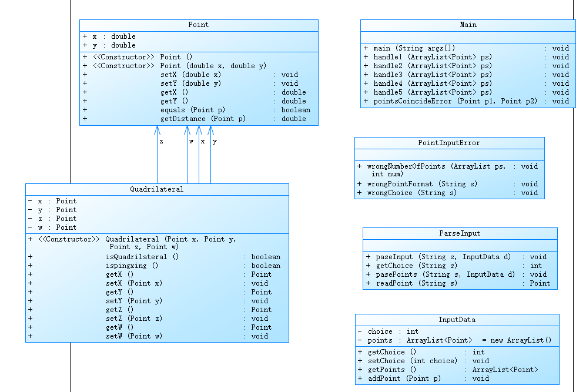Click the handle5 method in Main
Image resolution: width=586 pixels, height=392 pixels.
(x=467, y=92)
